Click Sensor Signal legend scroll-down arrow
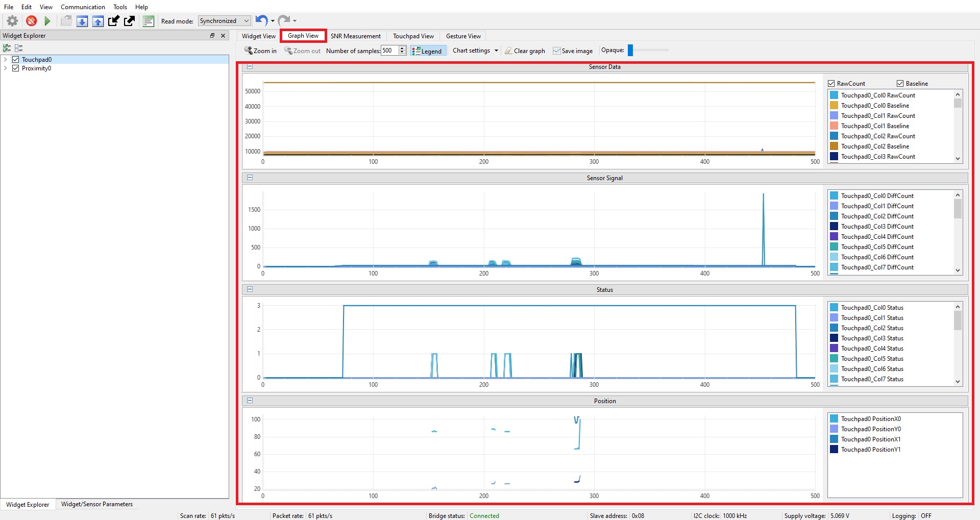The height and width of the screenshot is (520, 980). tap(958, 270)
